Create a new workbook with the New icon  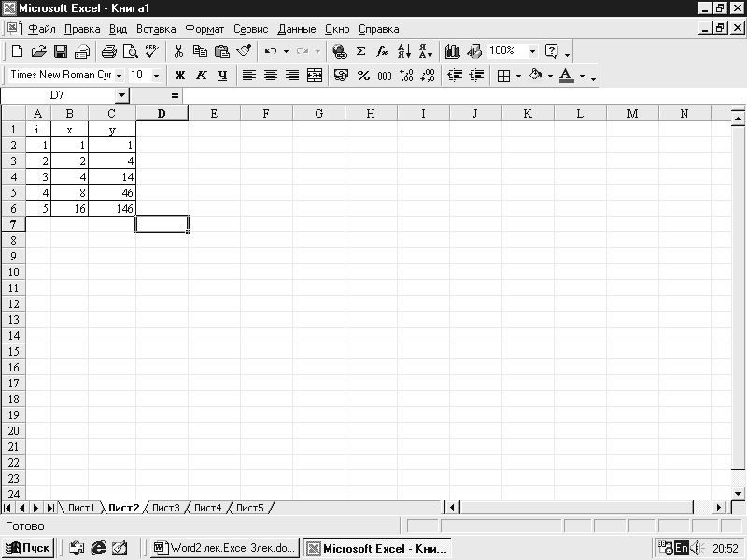tap(17, 51)
